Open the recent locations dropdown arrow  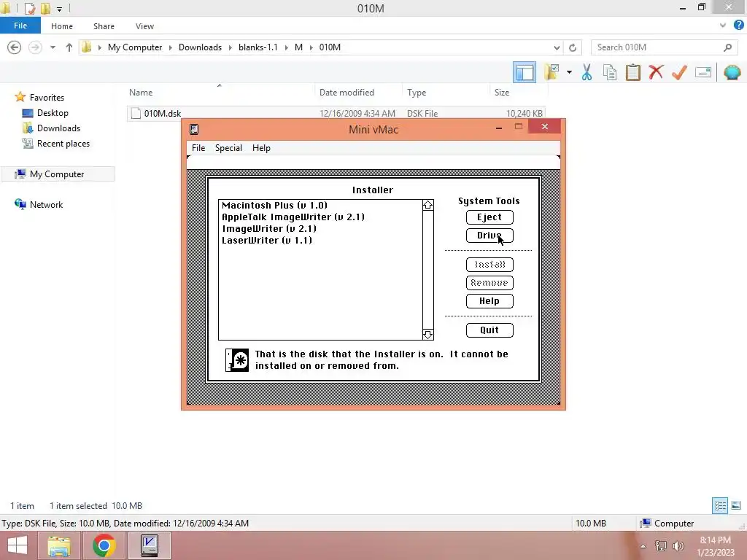[53, 47]
